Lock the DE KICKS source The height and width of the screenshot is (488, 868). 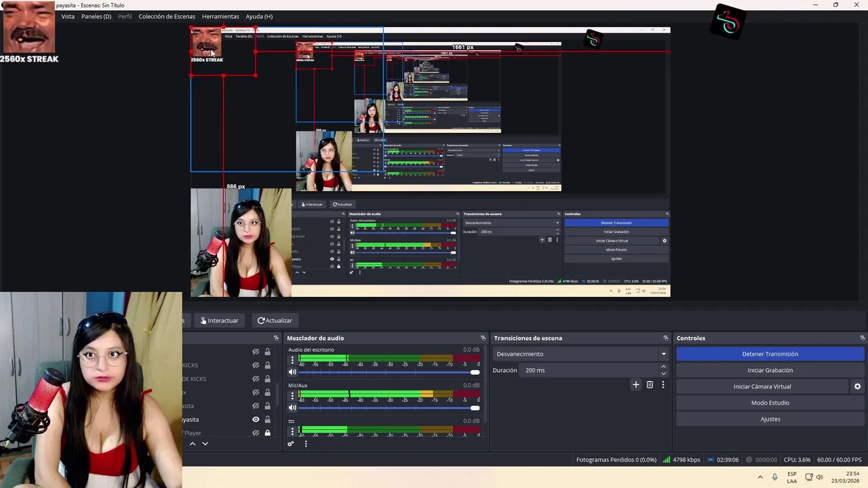tap(267, 379)
